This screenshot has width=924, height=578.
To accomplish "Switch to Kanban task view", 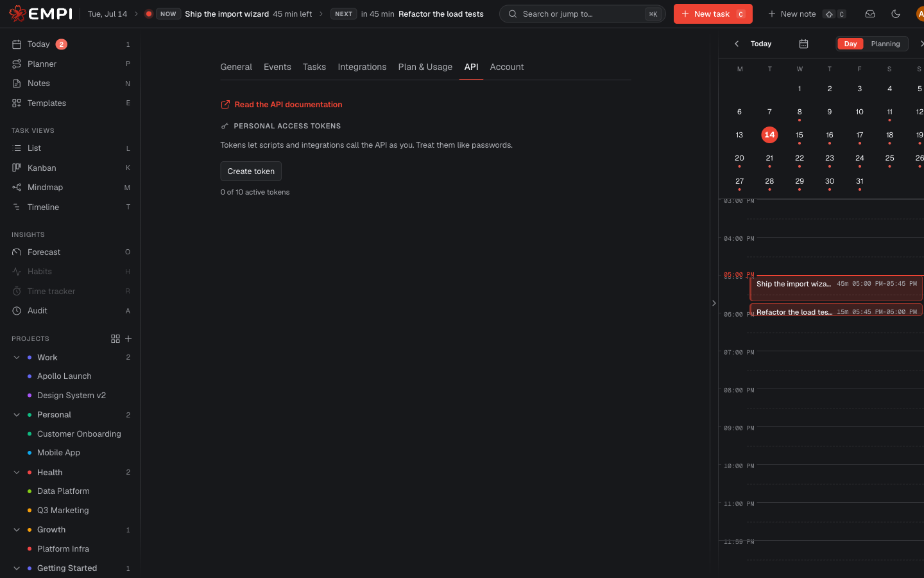I will pos(71,168).
